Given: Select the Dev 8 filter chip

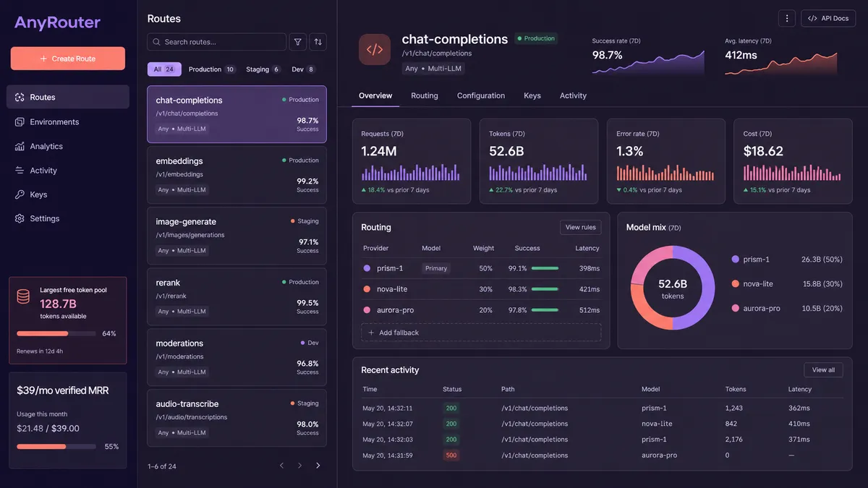Looking at the screenshot, I should point(304,69).
